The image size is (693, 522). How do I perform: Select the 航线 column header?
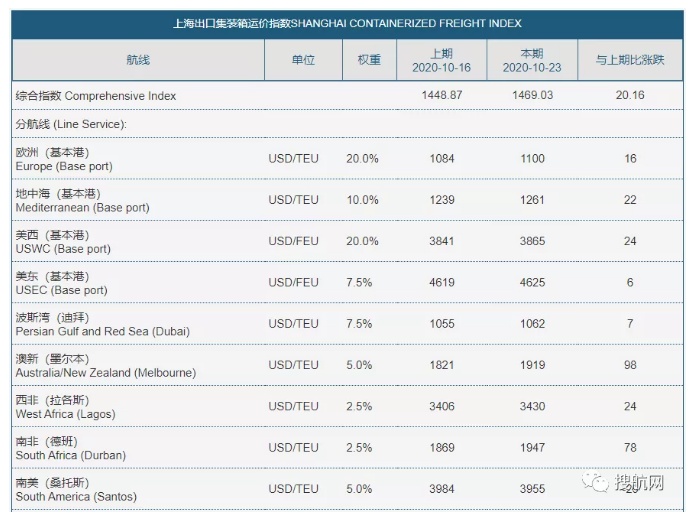[138, 60]
